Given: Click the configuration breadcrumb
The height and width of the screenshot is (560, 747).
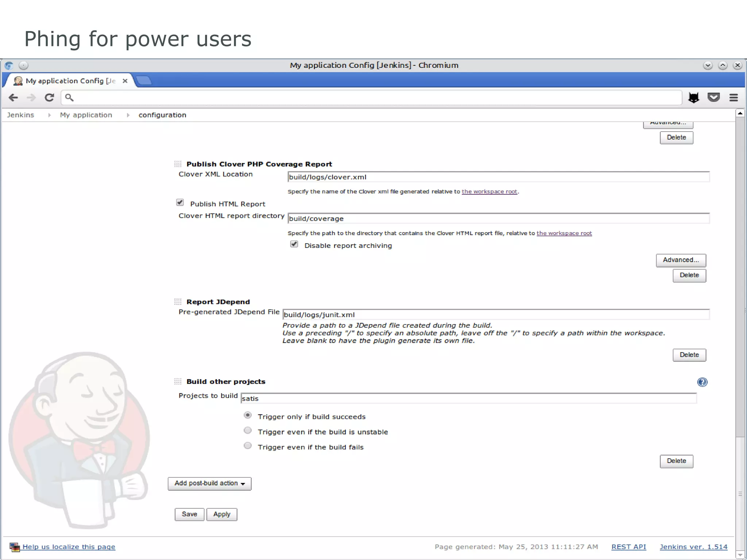Looking at the screenshot, I should click(162, 115).
